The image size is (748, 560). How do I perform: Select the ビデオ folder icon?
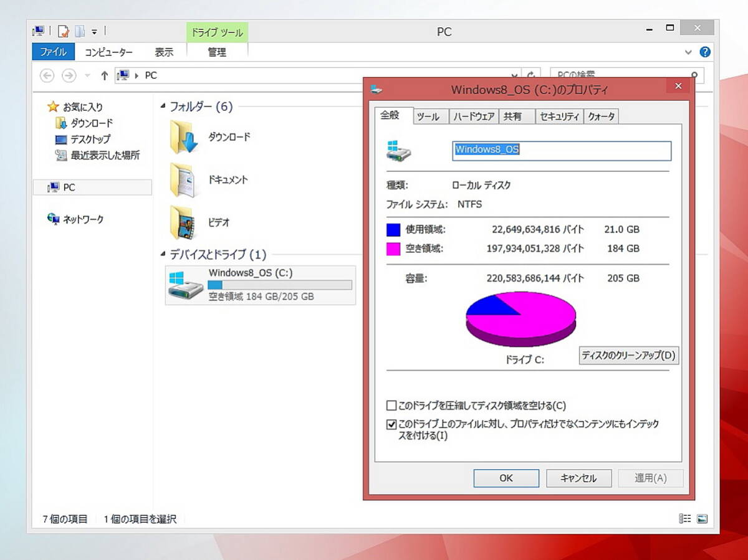(185, 222)
